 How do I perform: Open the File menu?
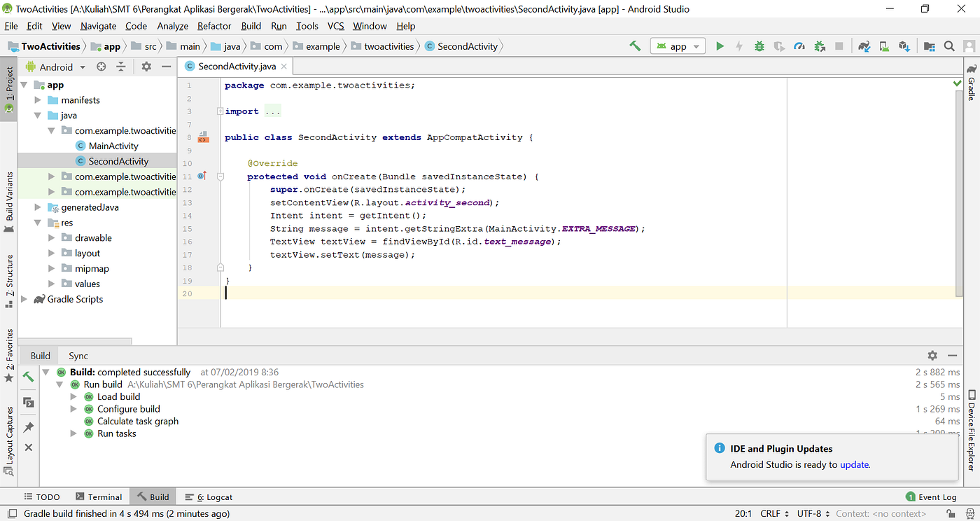click(x=11, y=26)
